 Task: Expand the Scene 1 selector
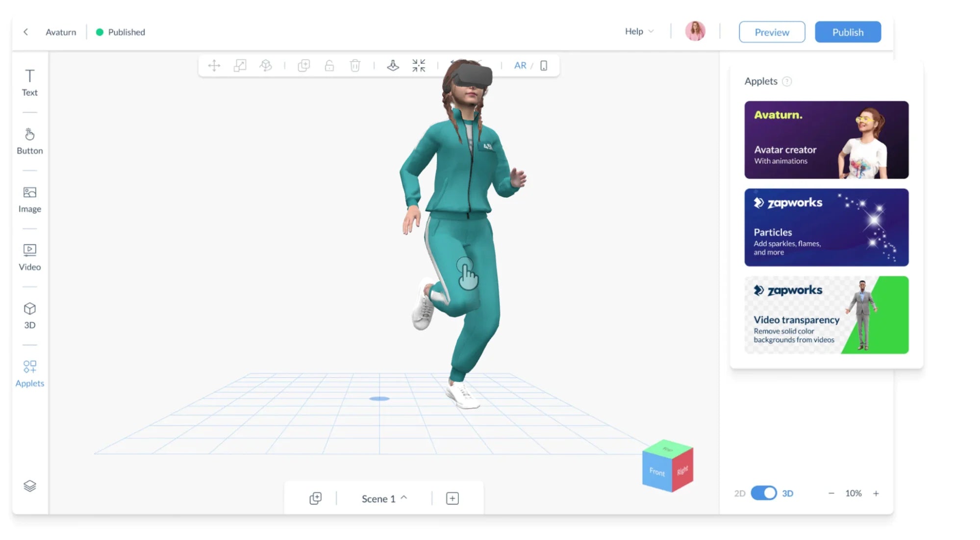[384, 498]
